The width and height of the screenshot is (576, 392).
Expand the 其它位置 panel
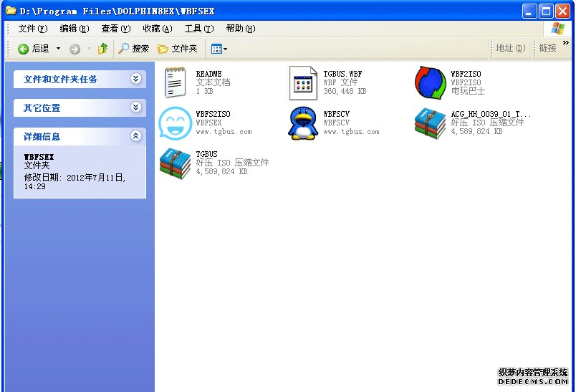coord(136,107)
